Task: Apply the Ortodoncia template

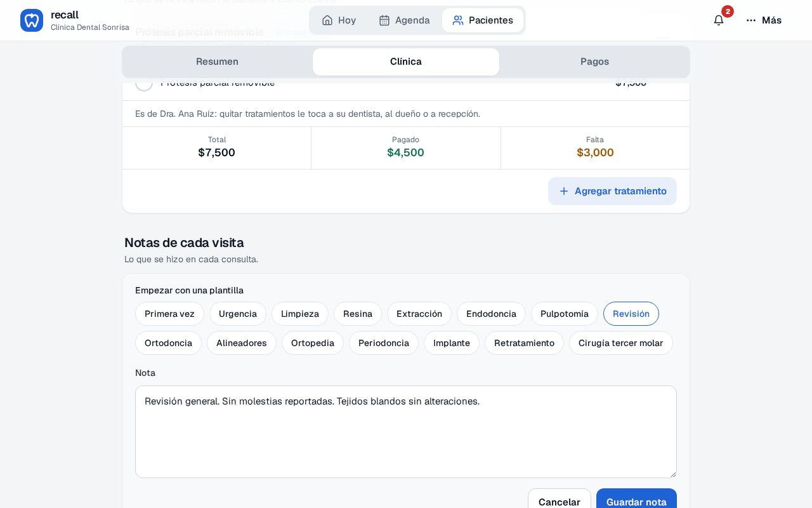Action: coord(168,343)
